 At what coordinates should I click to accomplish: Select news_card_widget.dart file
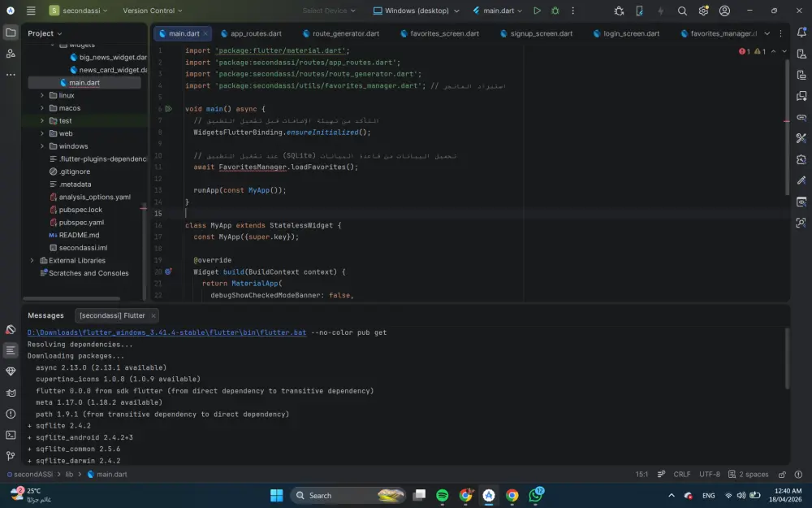(x=109, y=70)
